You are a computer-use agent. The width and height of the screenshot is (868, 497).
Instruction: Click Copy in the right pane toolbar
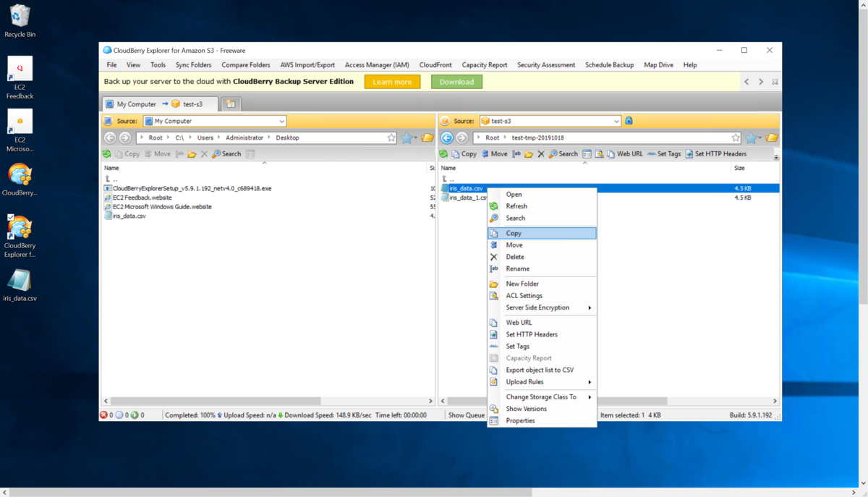pos(464,154)
